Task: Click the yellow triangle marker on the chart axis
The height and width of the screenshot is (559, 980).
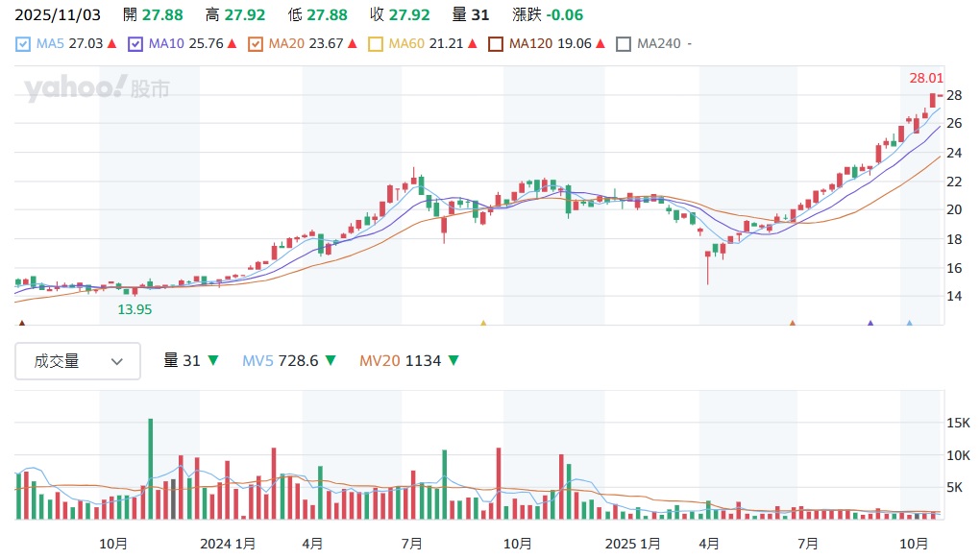Action: click(x=483, y=325)
